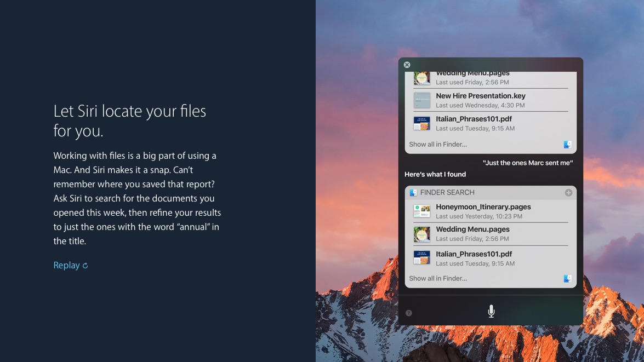Open Siri help question mark icon
Image resolution: width=644 pixels, height=362 pixels.
408,313
